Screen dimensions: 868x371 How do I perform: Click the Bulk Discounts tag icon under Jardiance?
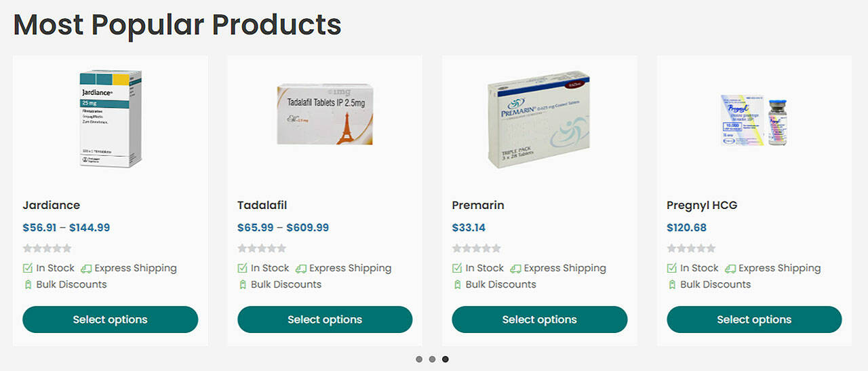point(28,285)
